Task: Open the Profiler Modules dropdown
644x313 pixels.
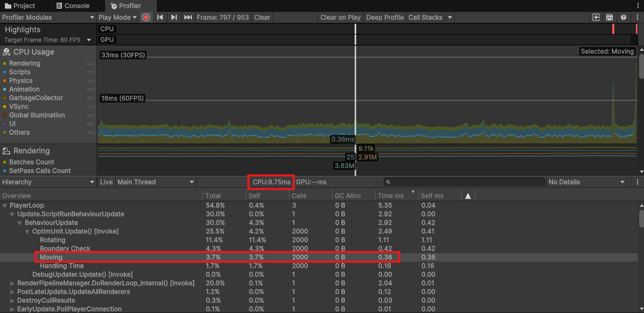Action: point(48,17)
